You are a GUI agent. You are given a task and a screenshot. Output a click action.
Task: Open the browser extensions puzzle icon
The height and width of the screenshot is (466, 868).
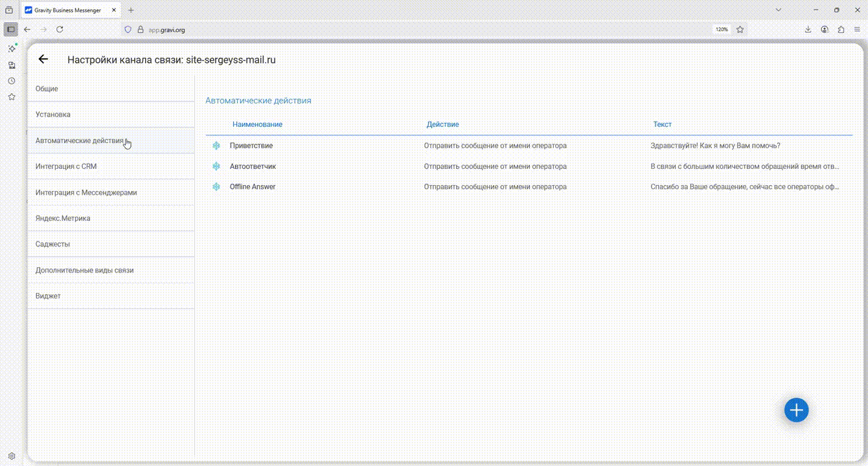click(841, 30)
